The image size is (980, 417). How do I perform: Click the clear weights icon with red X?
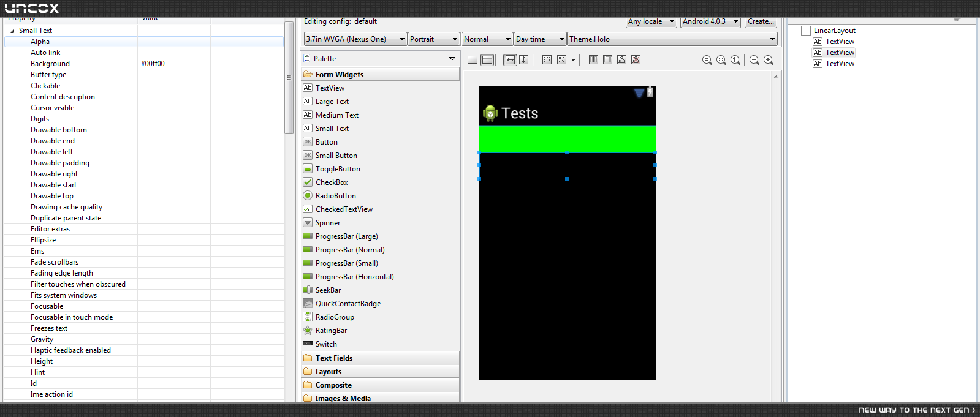point(636,60)
